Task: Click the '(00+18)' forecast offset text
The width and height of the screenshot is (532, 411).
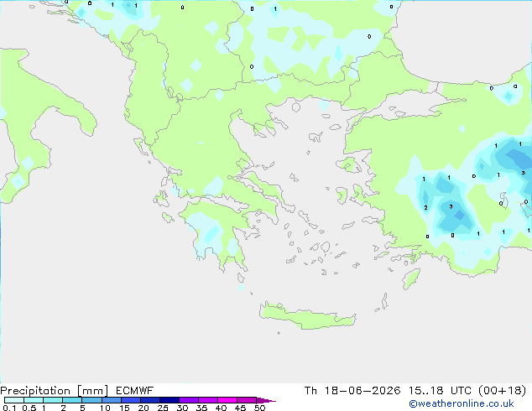Action: pyautogui.click(x=503, y=391)
